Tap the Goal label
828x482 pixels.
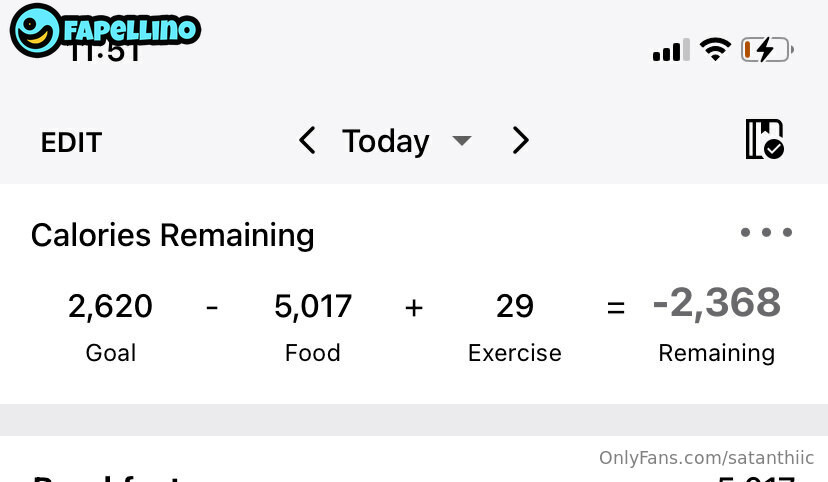tap(110, 353)
